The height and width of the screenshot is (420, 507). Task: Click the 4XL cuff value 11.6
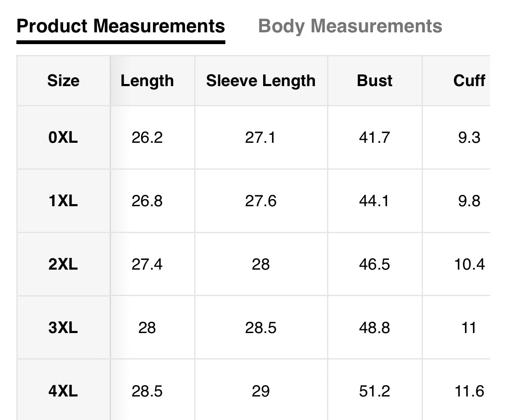pyautogui.click(x=469, y=391)
